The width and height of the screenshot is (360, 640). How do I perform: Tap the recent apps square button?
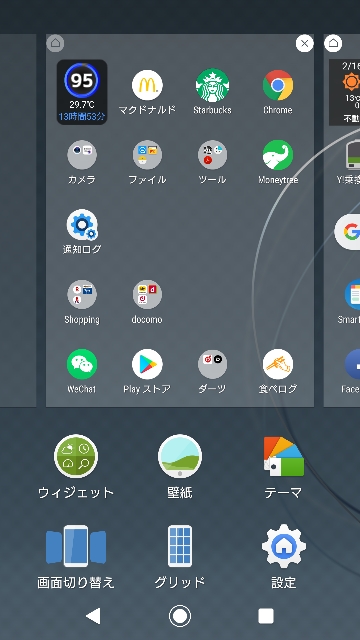click(266, 616)
